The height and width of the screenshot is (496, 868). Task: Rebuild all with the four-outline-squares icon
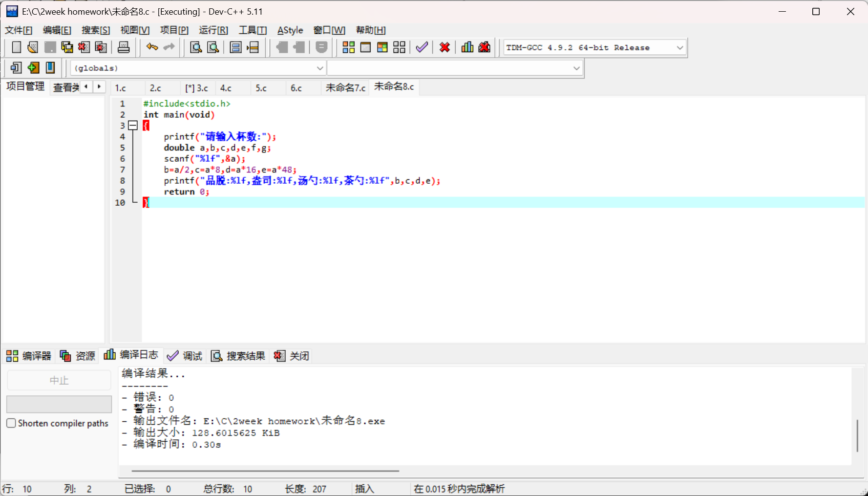pos(400,47)
